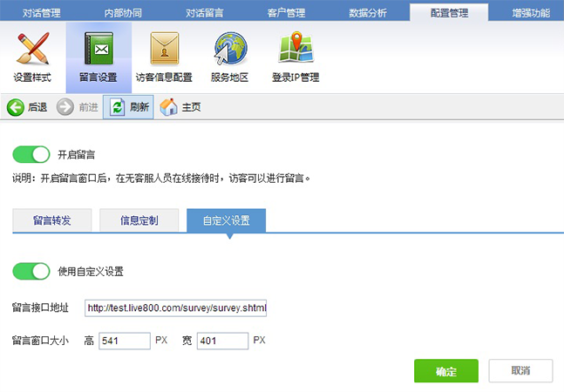Disable the 使用自定义设置 switch
564x392 pixels.
coord(31,271)
